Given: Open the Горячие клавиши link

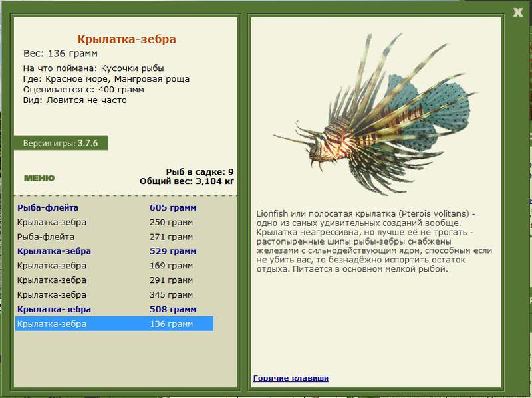Looking at the screenshot, I should 291,378.
